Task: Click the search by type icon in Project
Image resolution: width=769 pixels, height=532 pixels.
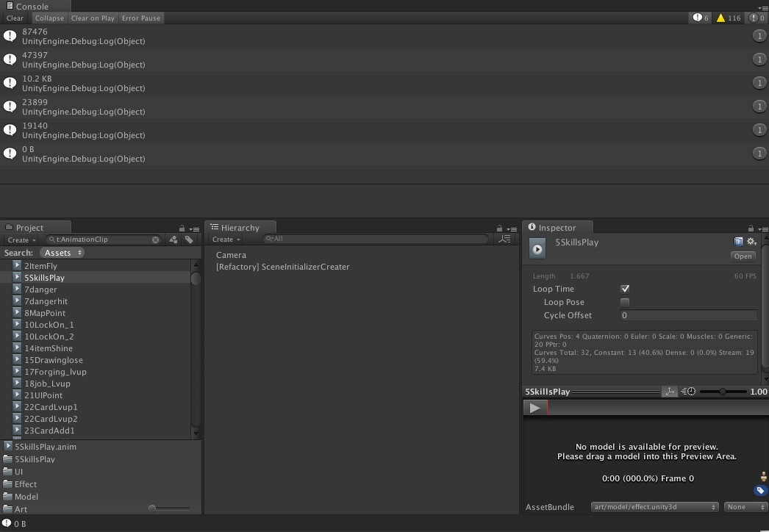Action: (174, 240)
